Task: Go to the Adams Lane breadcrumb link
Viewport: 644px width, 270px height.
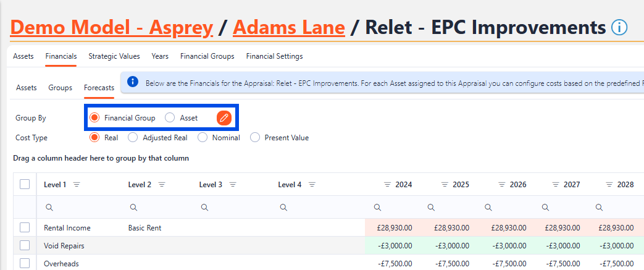Action: click(x=288, y=28)
